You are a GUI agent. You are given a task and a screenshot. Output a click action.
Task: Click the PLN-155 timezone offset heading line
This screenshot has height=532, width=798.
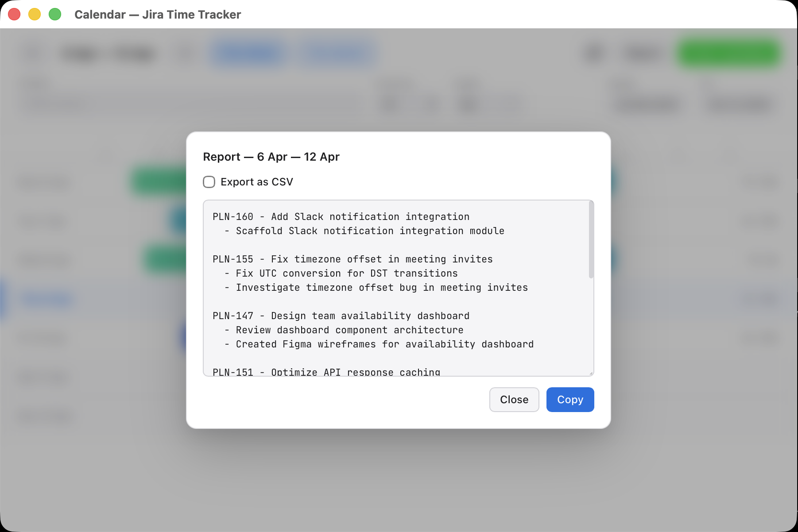coord(353,259)
